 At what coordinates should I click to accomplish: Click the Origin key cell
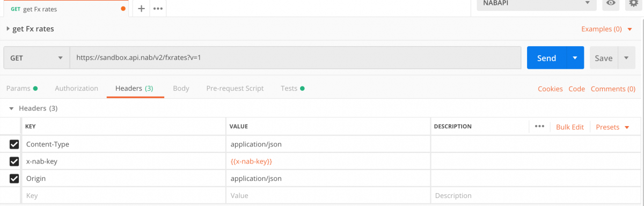click(124, 179)
